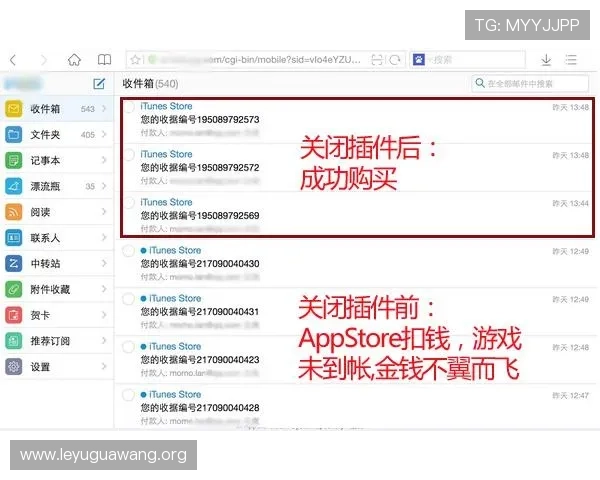This screenshot has height=480, width=600.
Task: Expand the 附件收藏 row chevron
Action: pos(104,289)
